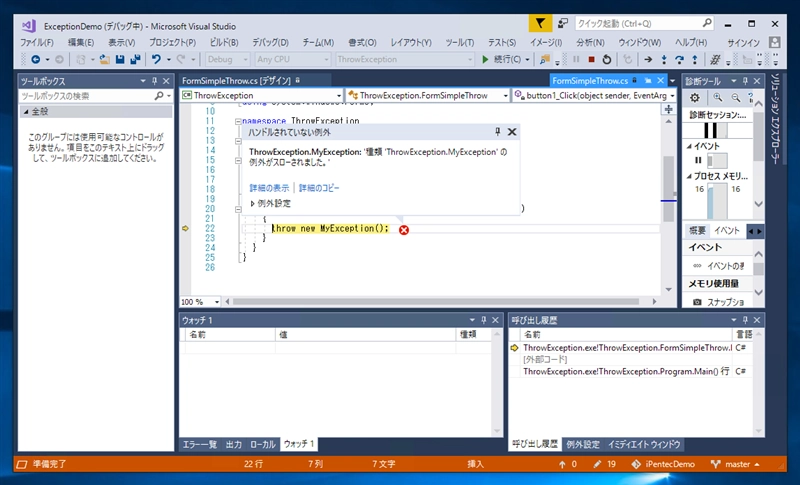Screen dimensions: 800x485
Task: Click the Undo arrow icon
Action: click(x=156, y=60)
